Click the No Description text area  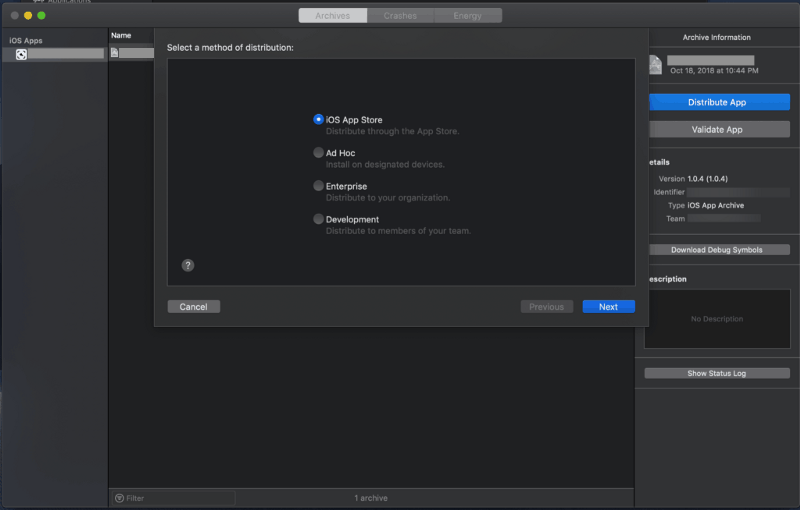(x=717, y=319)
